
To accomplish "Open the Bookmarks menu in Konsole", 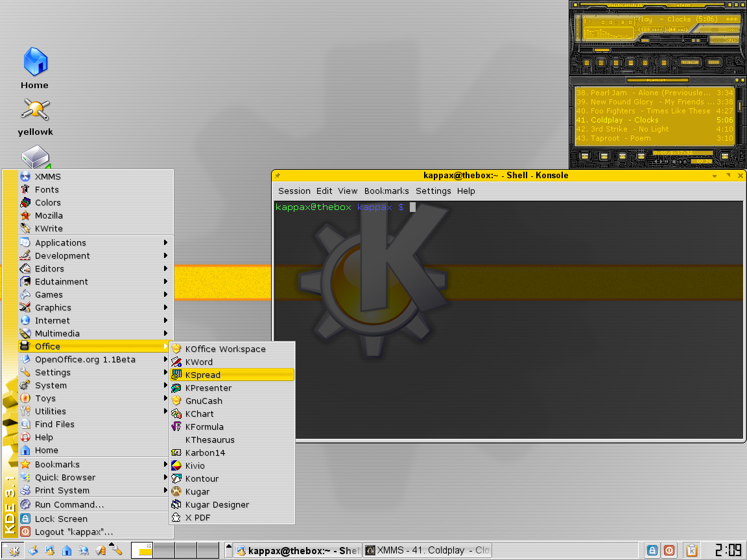I will click(x=386, y=191).
